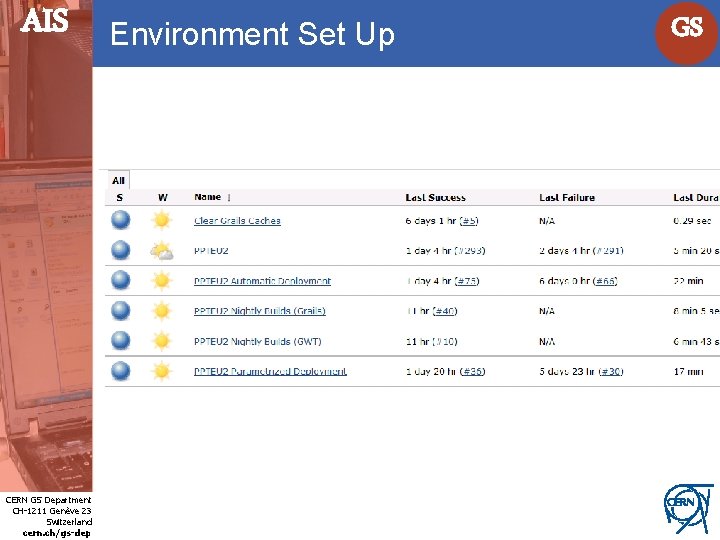Screen dimensions: 720x540
Task: Click N/A failure cell for Nightly Builds (Grails)
Action: pos(547,311)
